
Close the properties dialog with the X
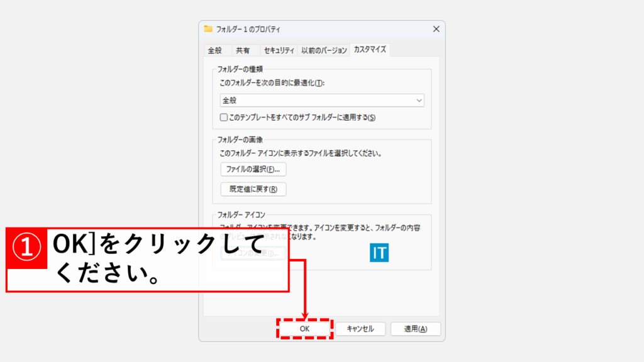[435, 29]
